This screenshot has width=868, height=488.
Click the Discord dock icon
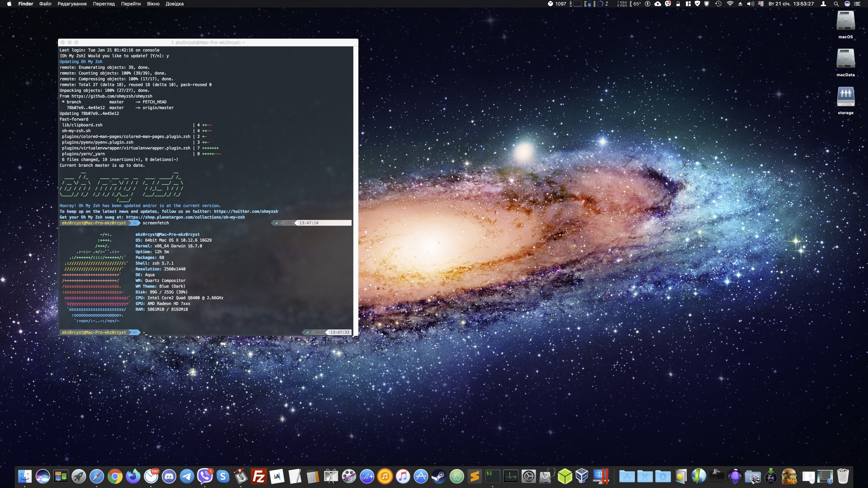pyautogui.click(x=169, y=476)
